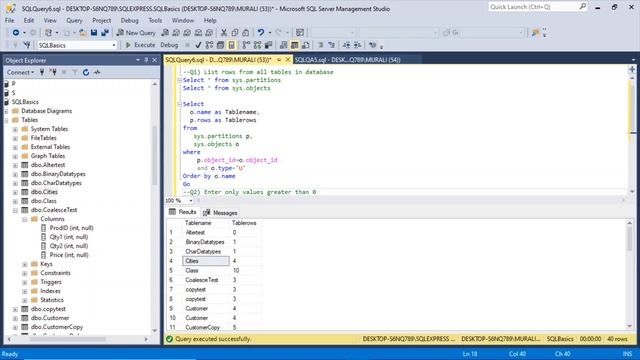
Task: Open the Query menu
Action: [74, 20]
